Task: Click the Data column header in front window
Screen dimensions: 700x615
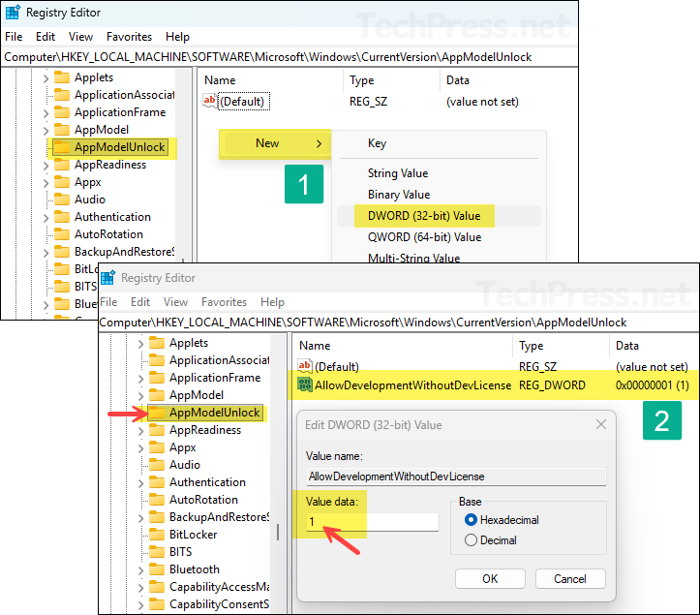Action: pos(626,346)
